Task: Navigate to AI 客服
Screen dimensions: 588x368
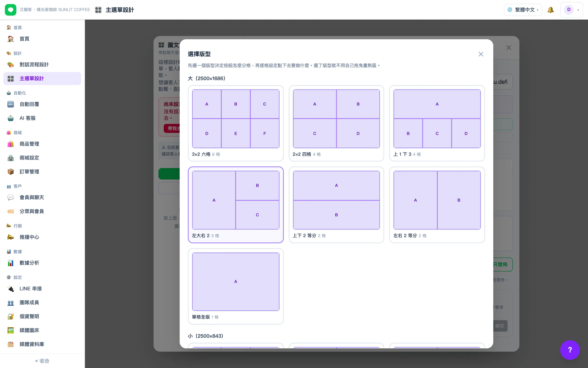Action: click(42, 118)
